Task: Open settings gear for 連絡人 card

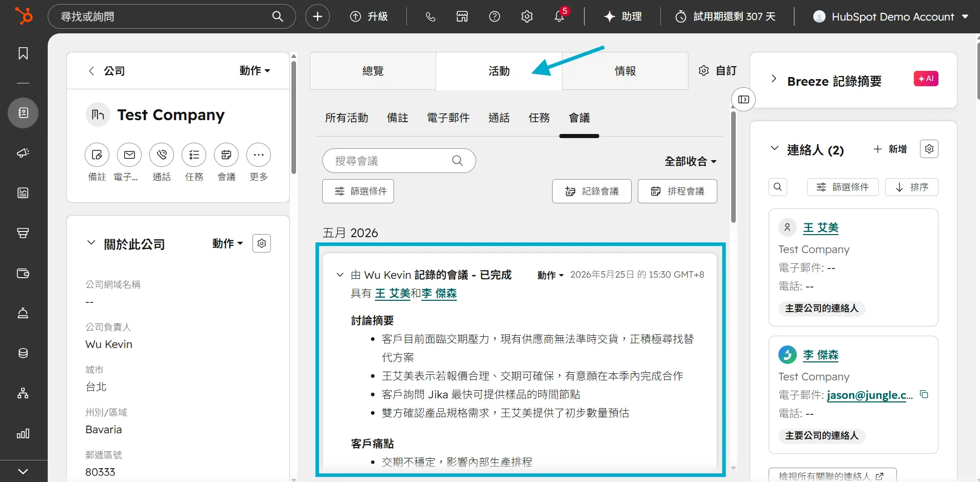Action: pyautogui.click(x=929, y=149)
